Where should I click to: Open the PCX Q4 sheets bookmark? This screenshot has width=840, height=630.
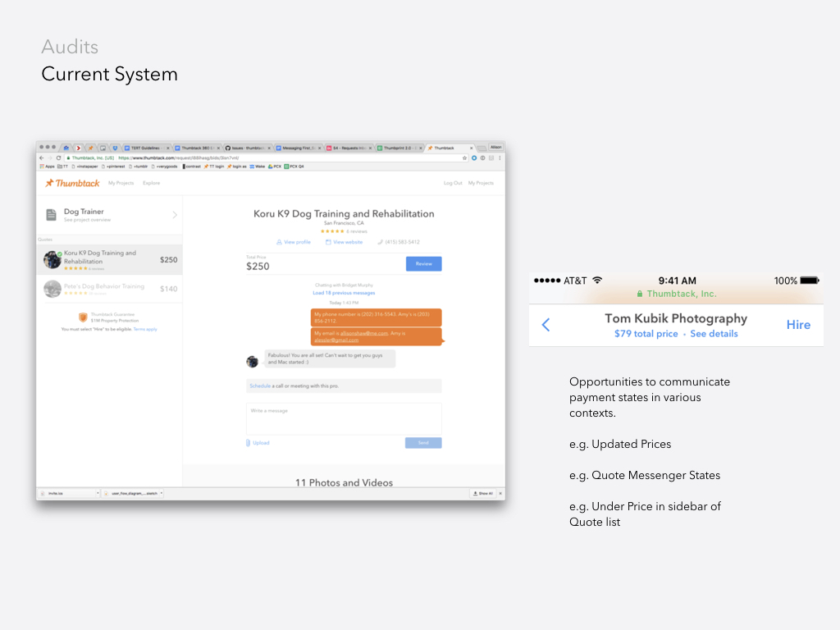(294, 167)
